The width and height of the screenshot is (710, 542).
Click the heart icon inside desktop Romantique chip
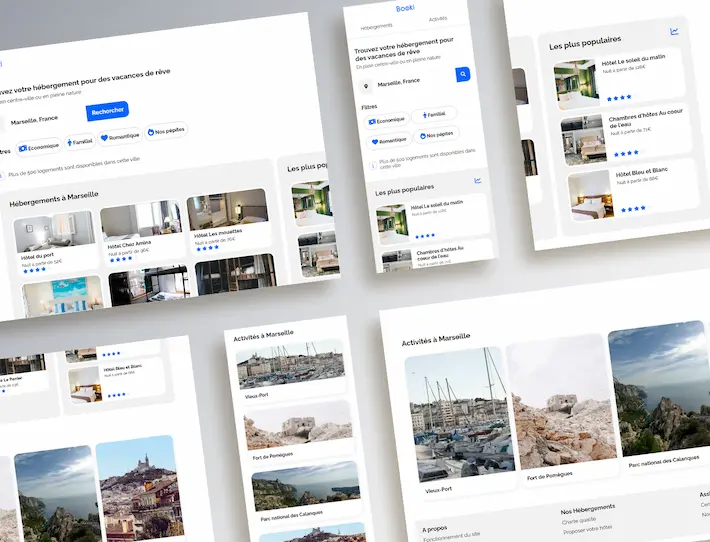pyautogui.click(x=104, y=138)
